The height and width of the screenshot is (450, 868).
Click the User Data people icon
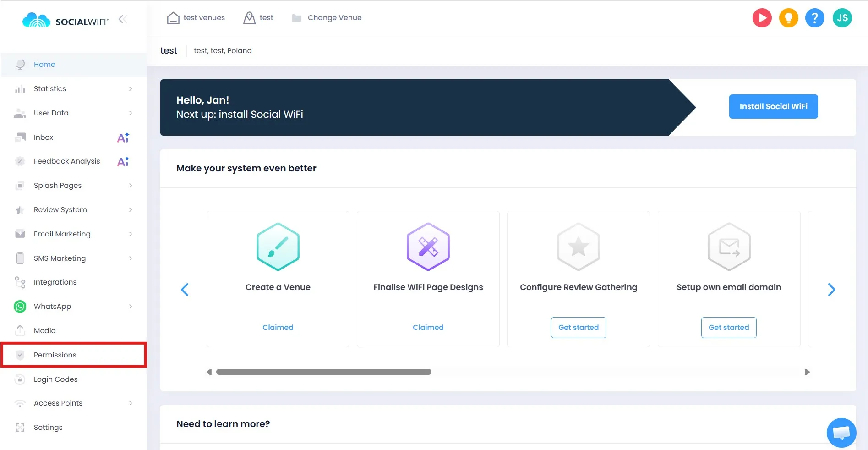pos(20,113)
